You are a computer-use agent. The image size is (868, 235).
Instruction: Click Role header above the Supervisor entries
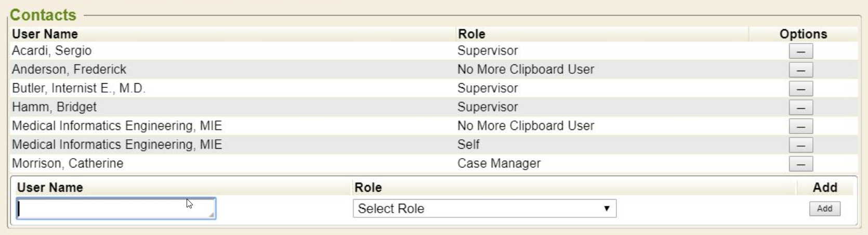coord(471,34)
